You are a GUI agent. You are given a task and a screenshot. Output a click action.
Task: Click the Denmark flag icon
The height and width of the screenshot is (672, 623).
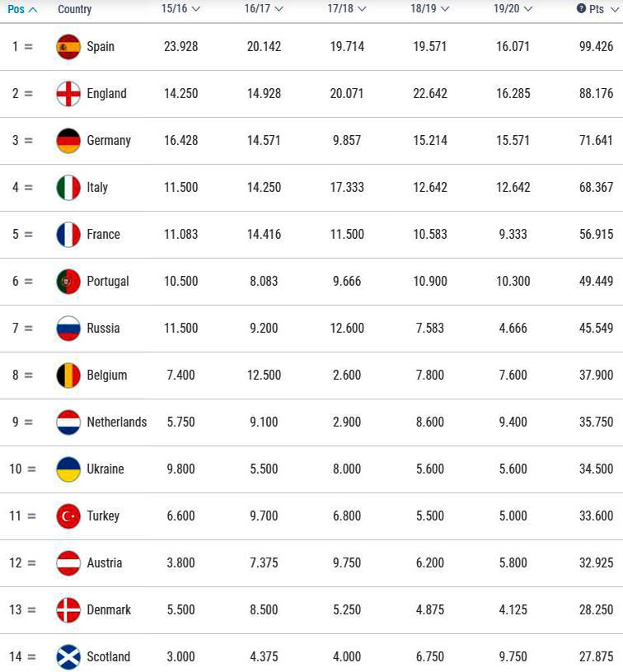[x=68, y=610]
